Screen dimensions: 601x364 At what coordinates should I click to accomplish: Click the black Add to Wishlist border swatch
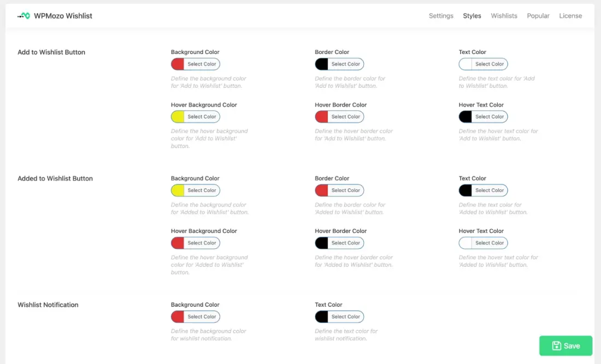[322, 64]
